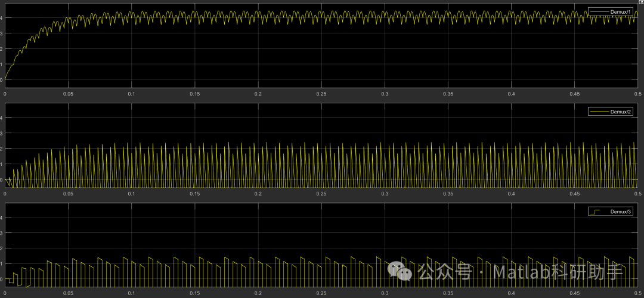Select the 0.05 time tick under the Demux/1 plot

(68, 94)
